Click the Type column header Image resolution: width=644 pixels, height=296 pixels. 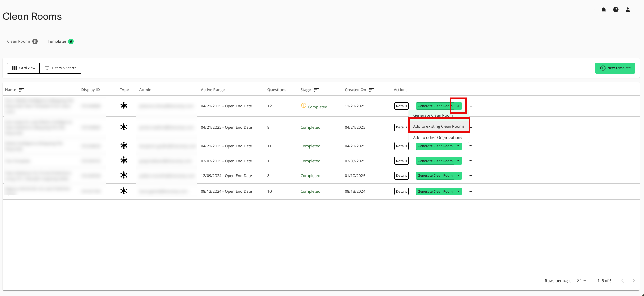[124, 90]
